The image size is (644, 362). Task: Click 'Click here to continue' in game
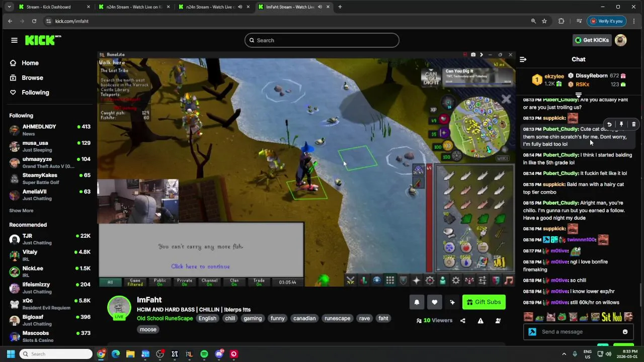[200, 266]
